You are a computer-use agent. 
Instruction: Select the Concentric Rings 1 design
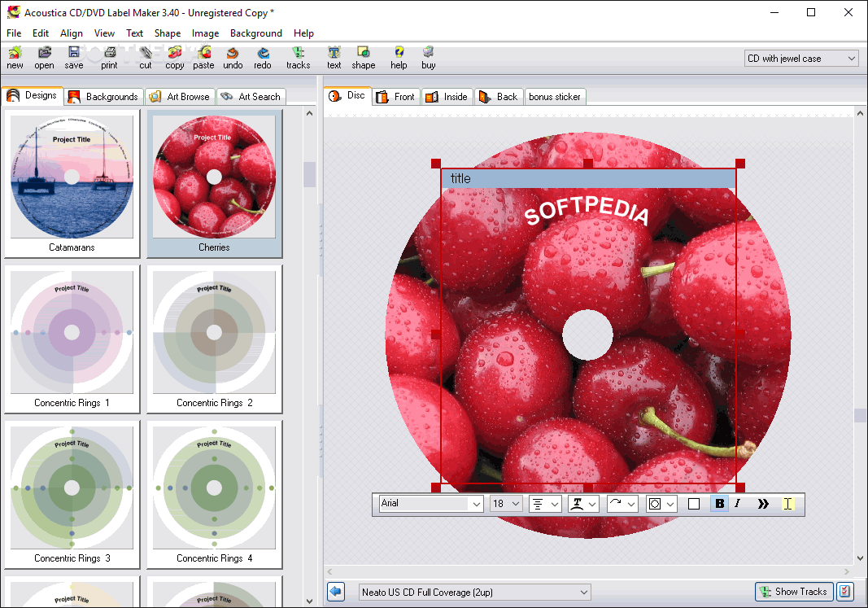click(x=72, y=339)
